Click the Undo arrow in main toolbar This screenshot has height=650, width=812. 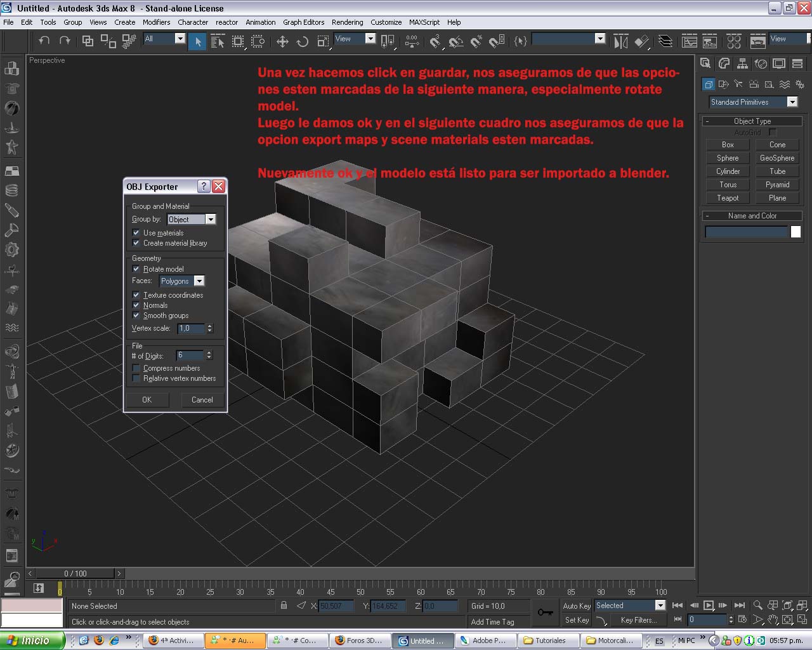pyautogui.click(x=44, y=41)
